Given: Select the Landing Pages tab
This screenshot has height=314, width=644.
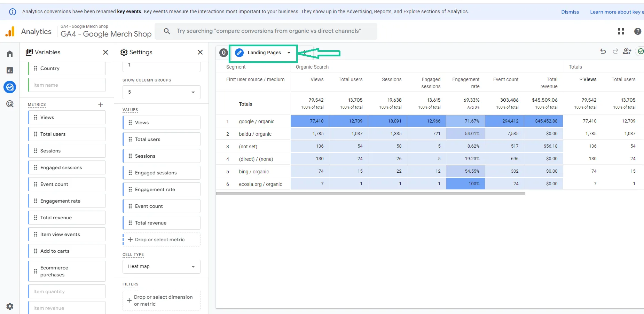Looking at the screenshot, I should 264,53.
